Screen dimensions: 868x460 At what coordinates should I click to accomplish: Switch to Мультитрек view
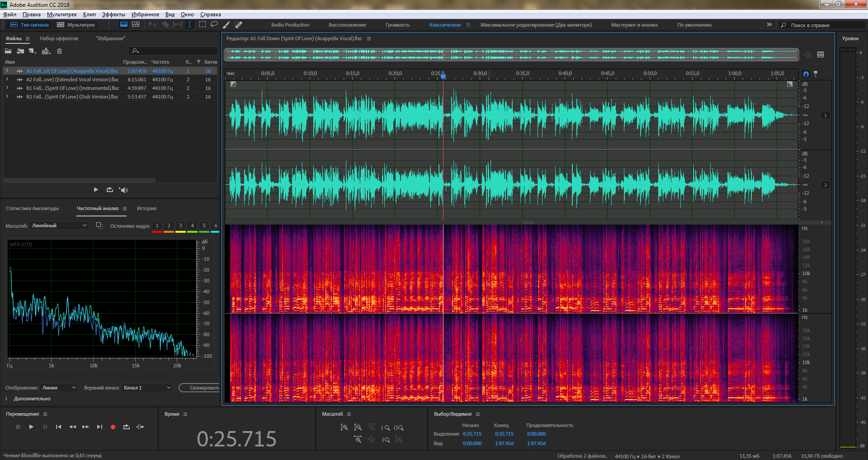coord(76,25)
